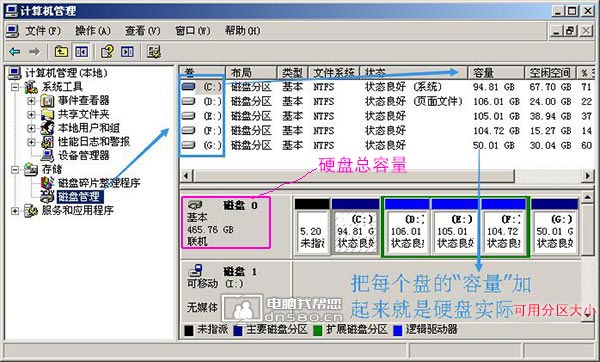The height and width of the screenshot is (362, 600).
Task: Click the 15.27 GB free space cell
Action: tap(550, 130)
